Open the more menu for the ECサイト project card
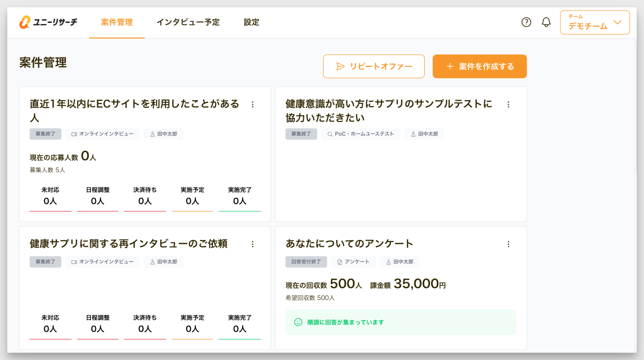 tap(253, 104)
